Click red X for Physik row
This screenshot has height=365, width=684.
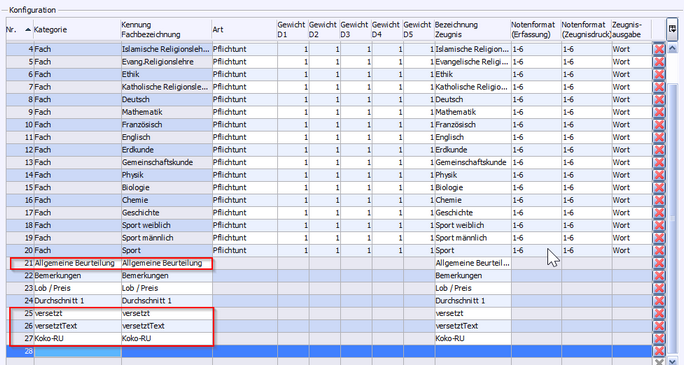pos(659,175)
